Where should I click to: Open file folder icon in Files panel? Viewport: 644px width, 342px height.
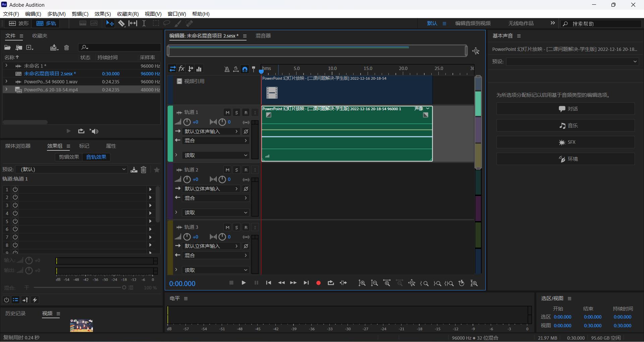pyautogui.click(x=7, y=48)
